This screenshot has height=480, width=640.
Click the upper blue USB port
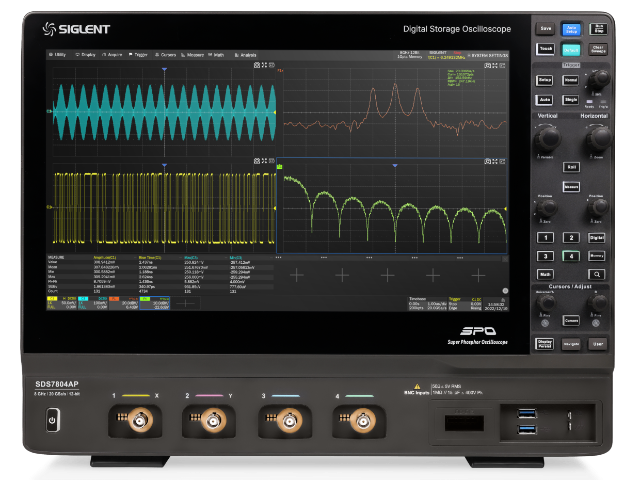coord(527,414)
